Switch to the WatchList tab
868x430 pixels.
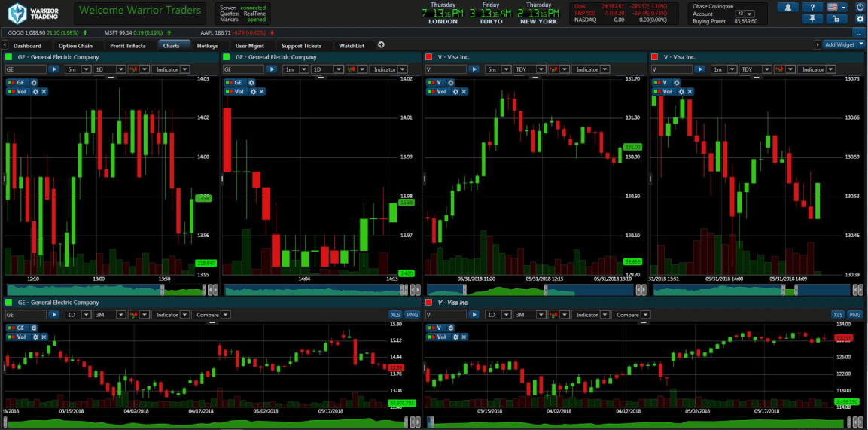pyautogui.click(x=352, y=46)
